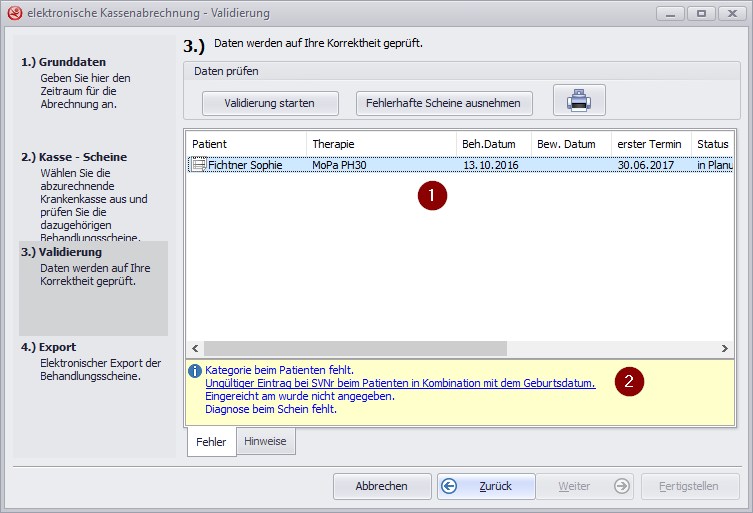
Task: Go back with the Zurück button
Action: tap(486, 486)
